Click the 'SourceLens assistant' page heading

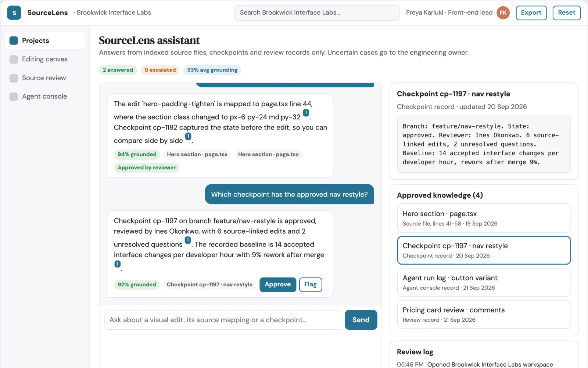(149, 40)
